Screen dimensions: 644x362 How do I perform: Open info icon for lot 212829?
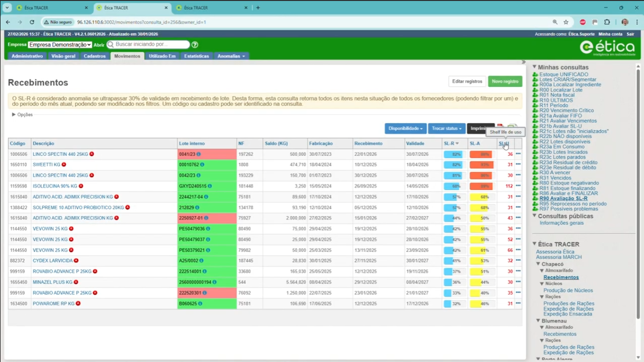click(197, 208)
